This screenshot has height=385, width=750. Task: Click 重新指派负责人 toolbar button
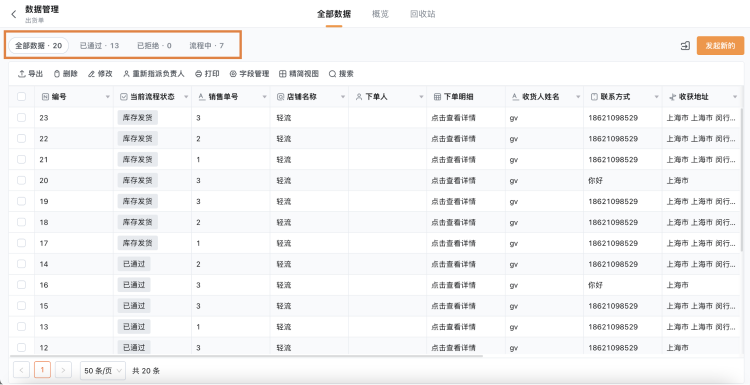pos(154,74)
